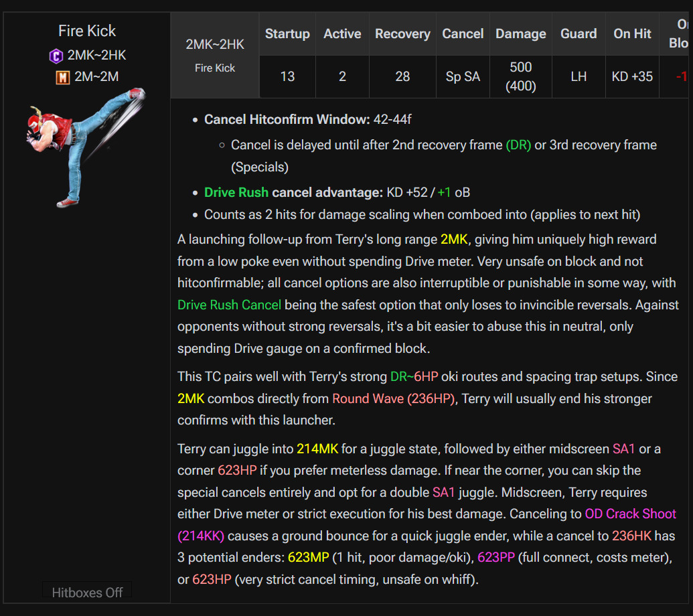Click the Guard column header
The width and height of the screenshot is (693, 616).
coord(579,34)
